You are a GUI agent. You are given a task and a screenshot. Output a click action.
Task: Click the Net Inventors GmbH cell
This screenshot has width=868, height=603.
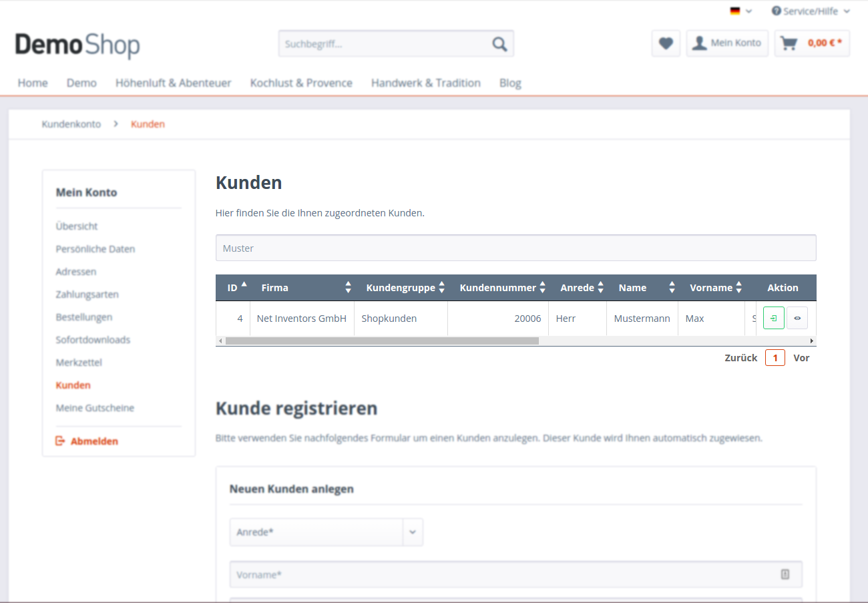[302, 319]
